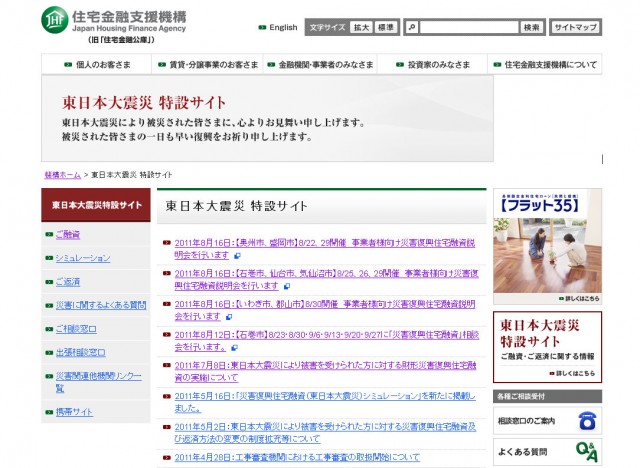Open the 個人のお客さま navigation tab

[x=95, y=65]
